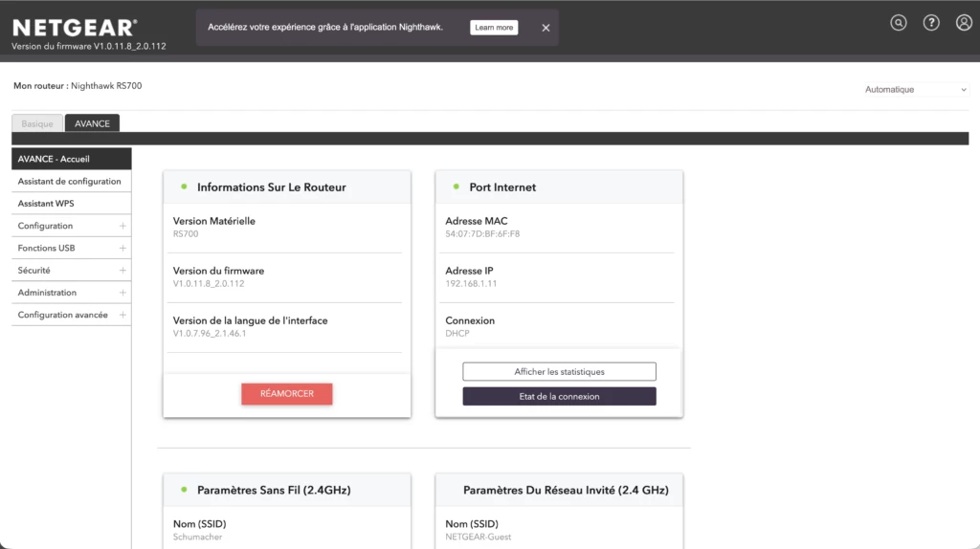The image size is (980, 549).
Task: Expand Fonctions USB plus icon
Action: coord(122,248)
